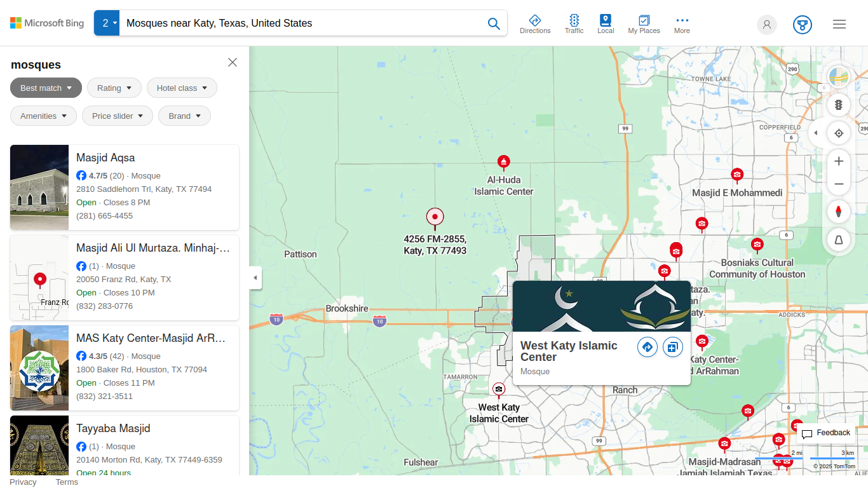Click the Microsoft Bing logo
The height and width of the screenshot is (488, 868).
point(47,23)
